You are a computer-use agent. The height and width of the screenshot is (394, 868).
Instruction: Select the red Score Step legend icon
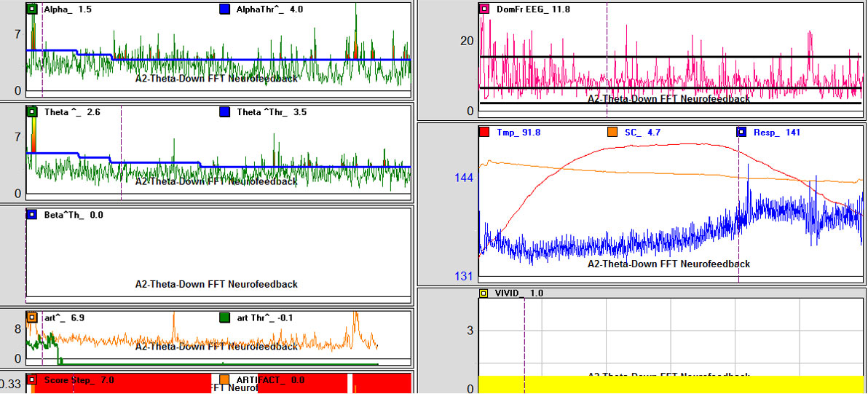coord(32,380)
